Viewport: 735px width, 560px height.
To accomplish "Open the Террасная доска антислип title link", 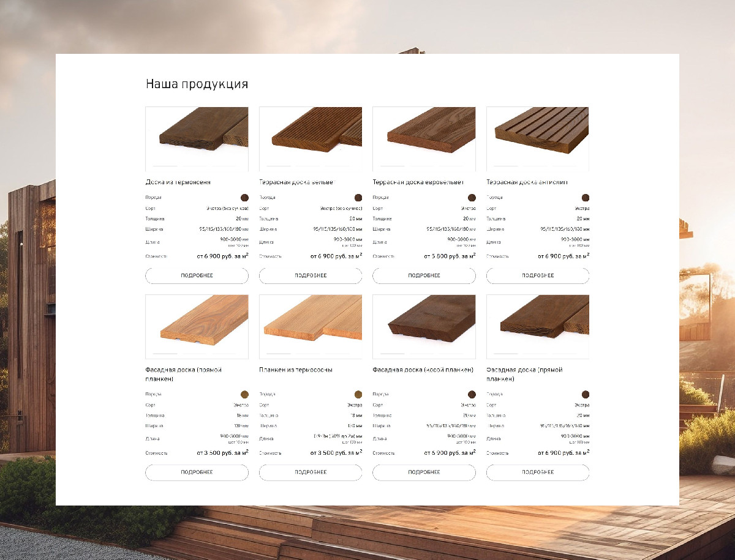I will pyautogui.click(x=527, y=182).
